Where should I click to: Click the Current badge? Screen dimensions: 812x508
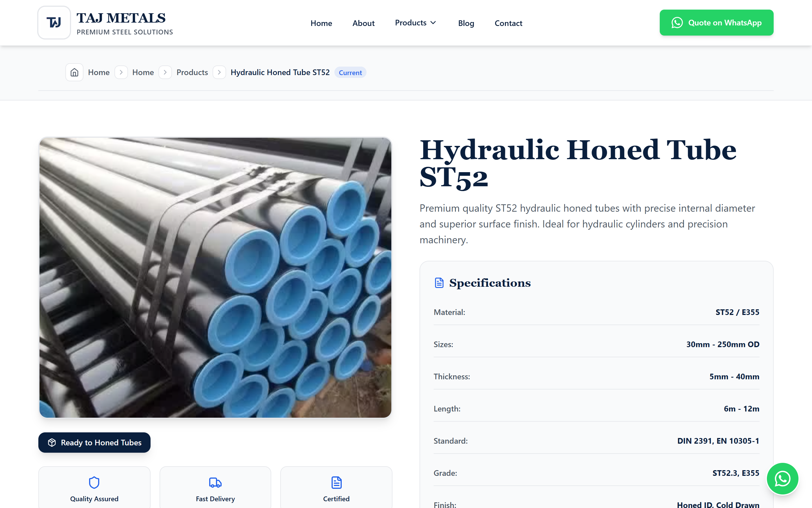350,73
